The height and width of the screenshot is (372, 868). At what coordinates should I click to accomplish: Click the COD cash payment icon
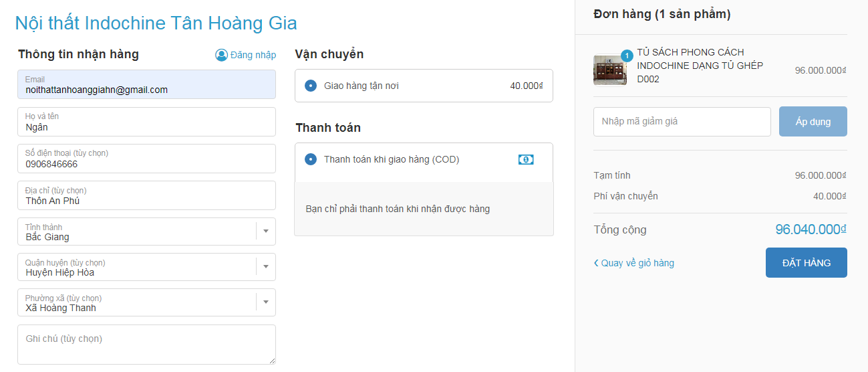(x=526, y=159)
